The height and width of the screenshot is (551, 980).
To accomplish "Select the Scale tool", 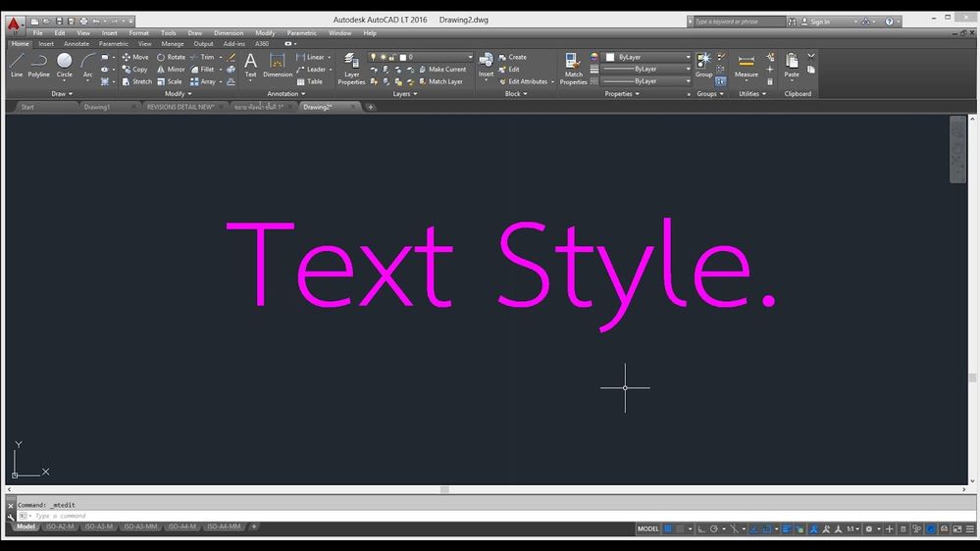I will tap(170, 81).
